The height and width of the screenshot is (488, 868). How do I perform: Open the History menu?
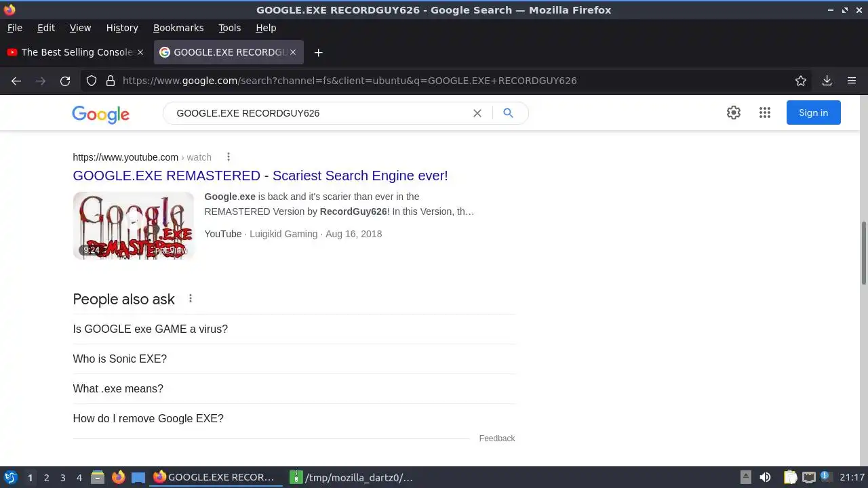(x=122, y=28)
